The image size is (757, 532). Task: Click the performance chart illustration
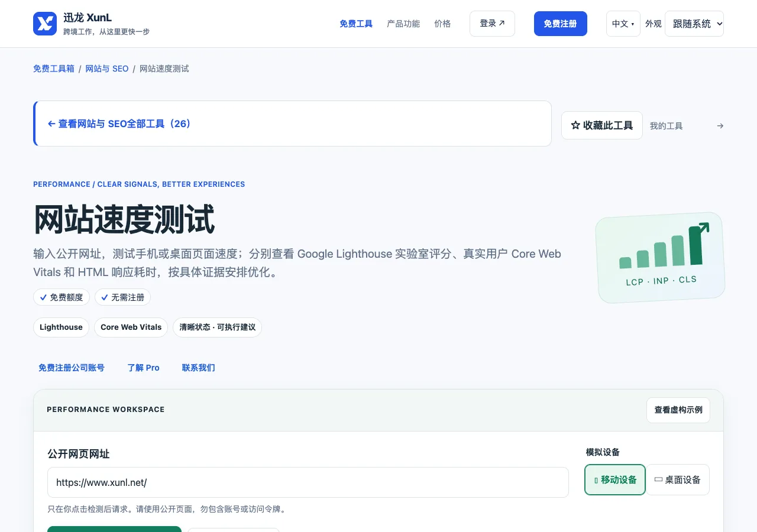click(660, 258)
